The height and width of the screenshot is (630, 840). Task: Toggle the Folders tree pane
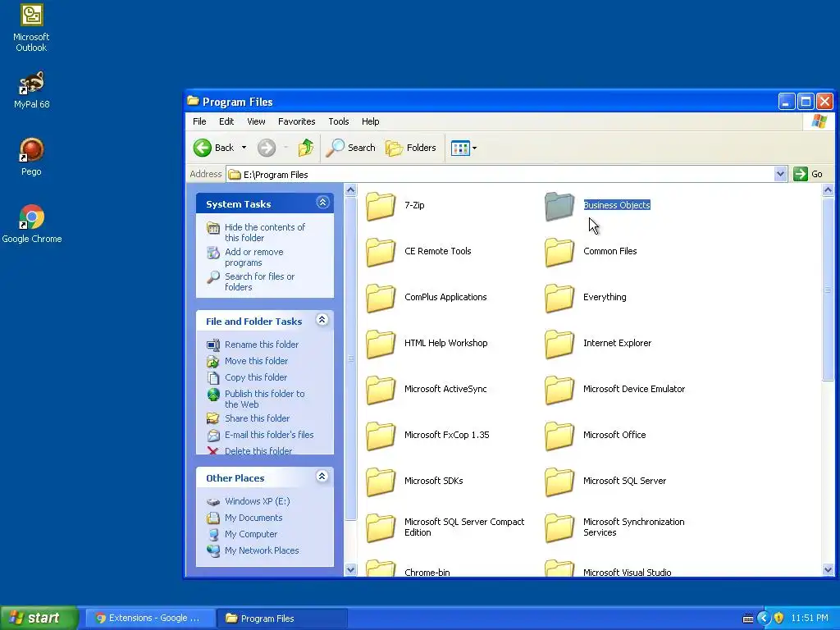(411, 148)
